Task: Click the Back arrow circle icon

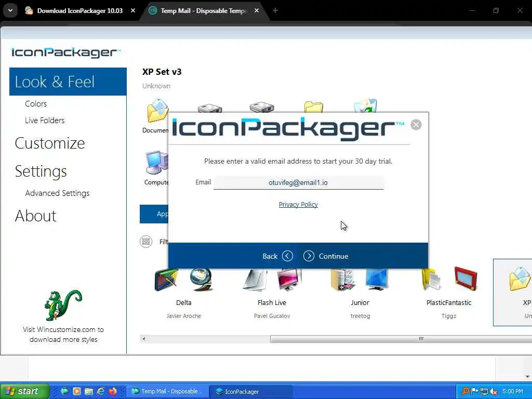Action: click(287, 256)
